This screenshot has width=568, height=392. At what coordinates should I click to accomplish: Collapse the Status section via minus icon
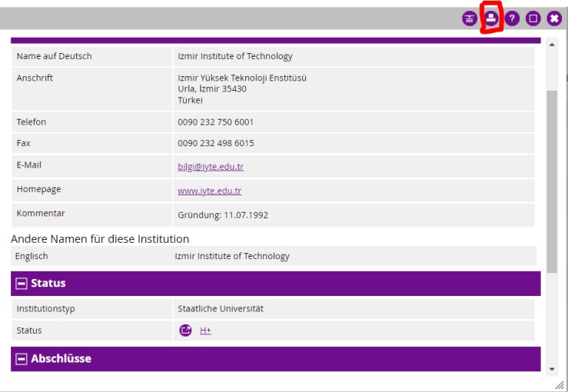(x=22, y=284)
